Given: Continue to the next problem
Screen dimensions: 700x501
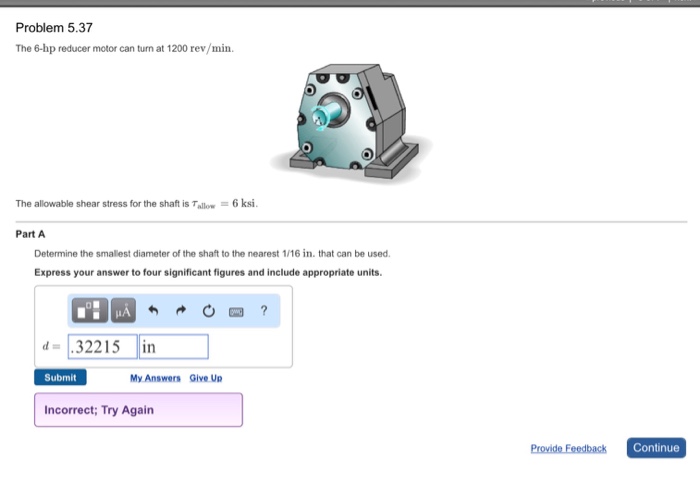Looking at the screenshot, I should (656, 448).
